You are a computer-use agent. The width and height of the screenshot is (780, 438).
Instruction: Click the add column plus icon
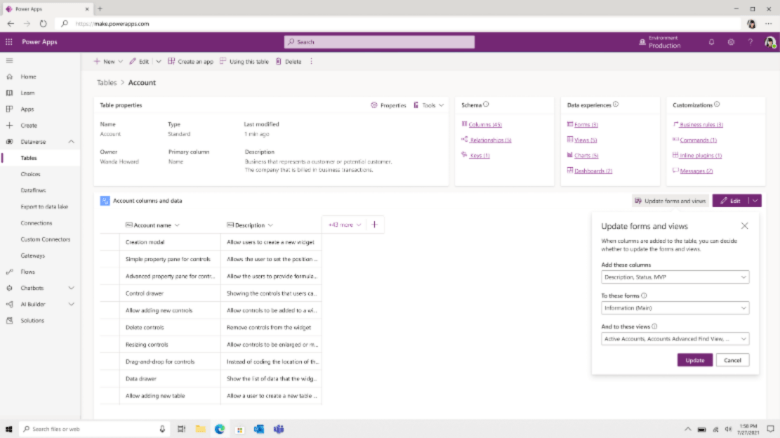coord(374,225)
